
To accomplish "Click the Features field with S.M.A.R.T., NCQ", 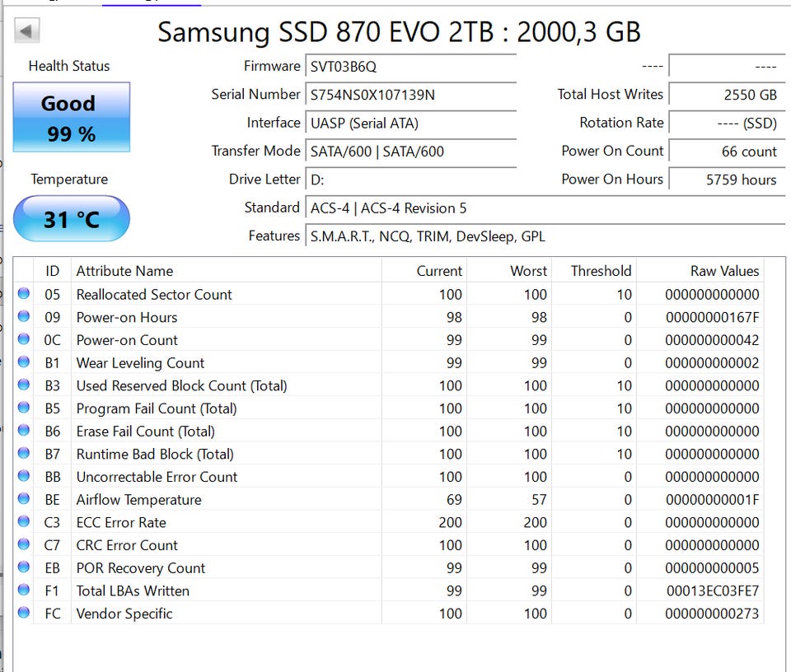I will click(545, 236).
